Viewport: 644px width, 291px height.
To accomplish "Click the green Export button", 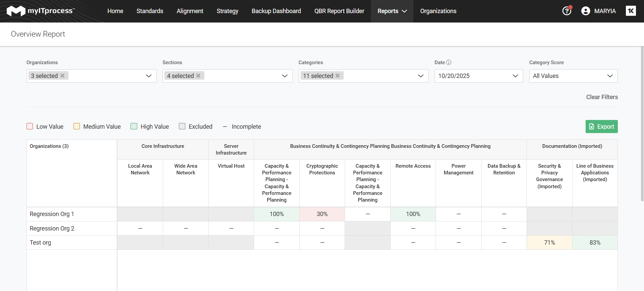I will point(601,127).
